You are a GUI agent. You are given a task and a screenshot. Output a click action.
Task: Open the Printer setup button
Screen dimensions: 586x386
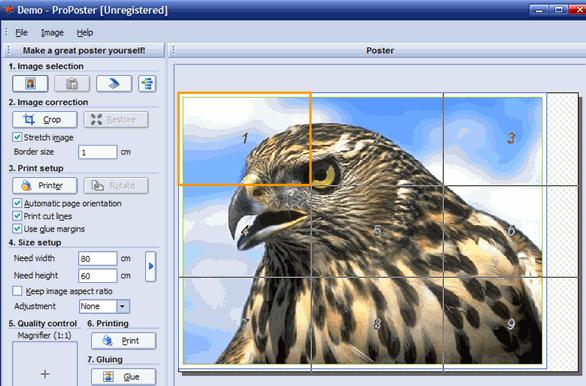point(45,186)
